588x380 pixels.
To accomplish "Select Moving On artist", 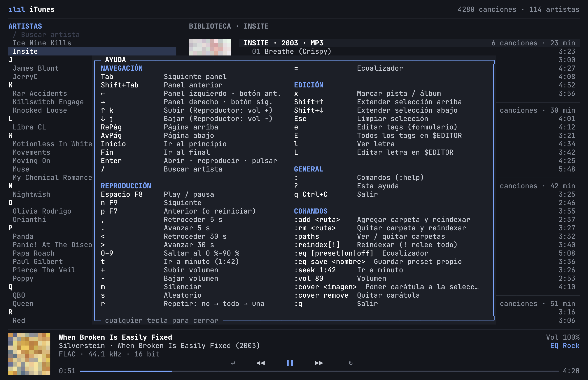I will coord(31,161).
